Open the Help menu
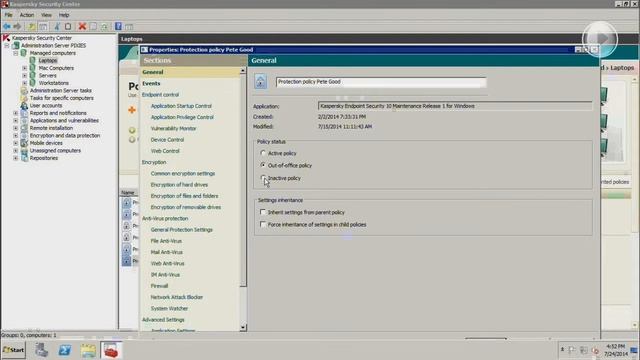Viewport: 640px width, 360px height. tap(64, 15)
